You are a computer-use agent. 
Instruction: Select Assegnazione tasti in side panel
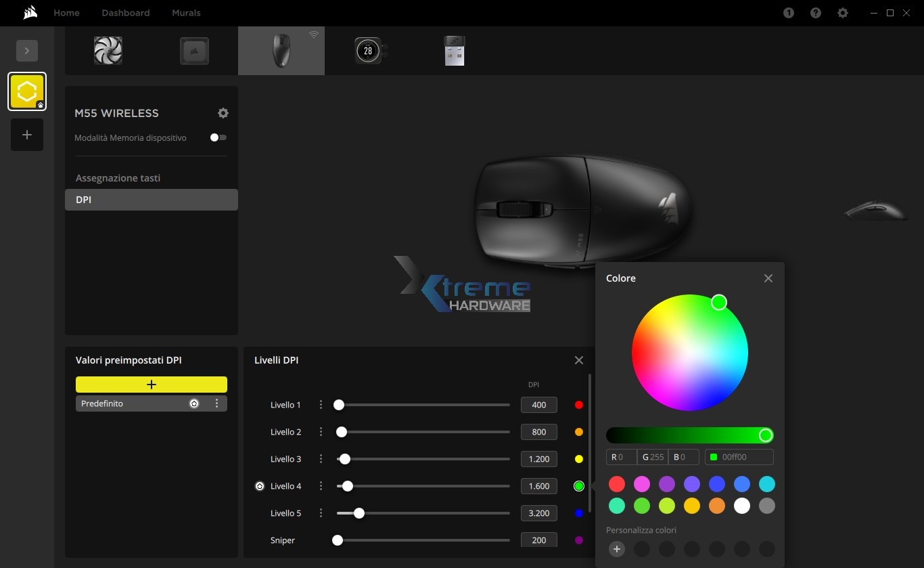tap(118, 178)
